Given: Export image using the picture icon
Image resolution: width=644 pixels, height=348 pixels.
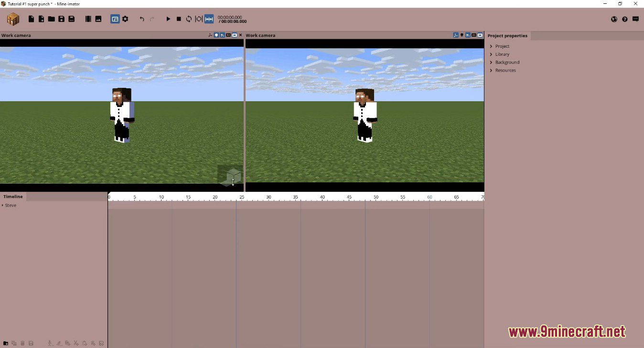Looking at the screenshot, I should (x=98, y=19).
